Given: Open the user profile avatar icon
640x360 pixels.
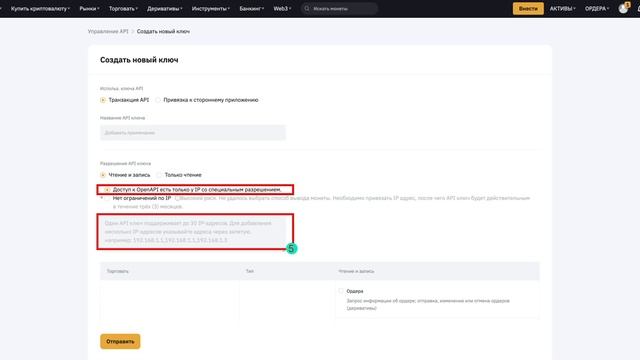Looking at the screenshot, I should point(623,9).
